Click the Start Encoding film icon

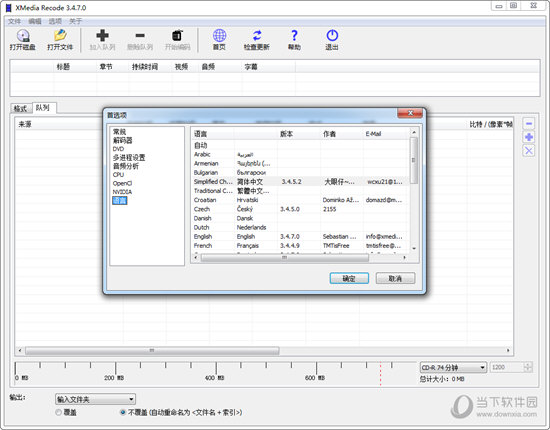[x=177, y=35]
